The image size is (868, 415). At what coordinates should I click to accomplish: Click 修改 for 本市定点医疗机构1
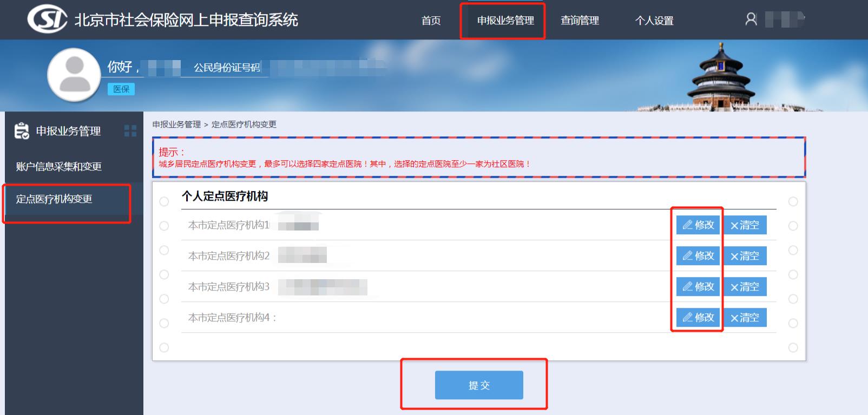698,225
